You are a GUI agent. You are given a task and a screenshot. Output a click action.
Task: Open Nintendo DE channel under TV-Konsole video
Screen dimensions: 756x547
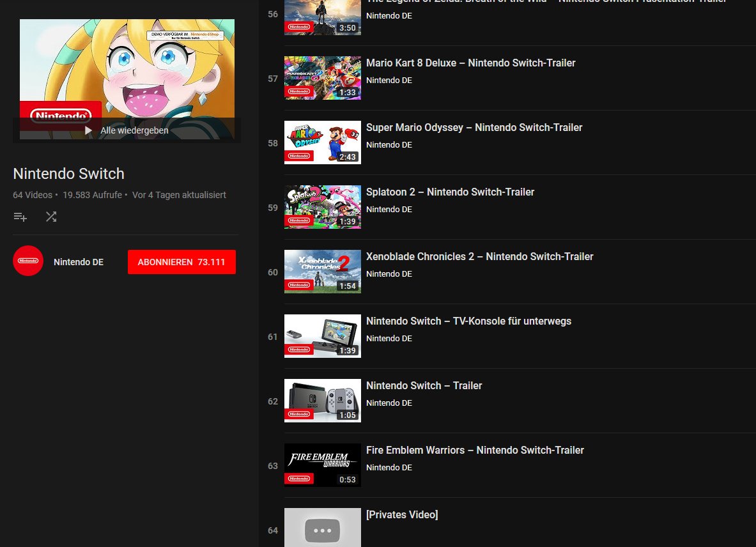[389, 339]
